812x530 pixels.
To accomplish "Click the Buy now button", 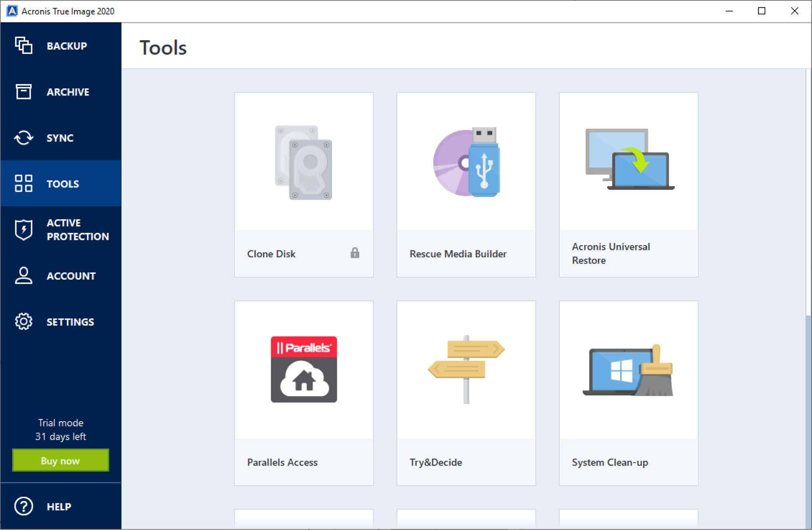I will tap(60, 460).
